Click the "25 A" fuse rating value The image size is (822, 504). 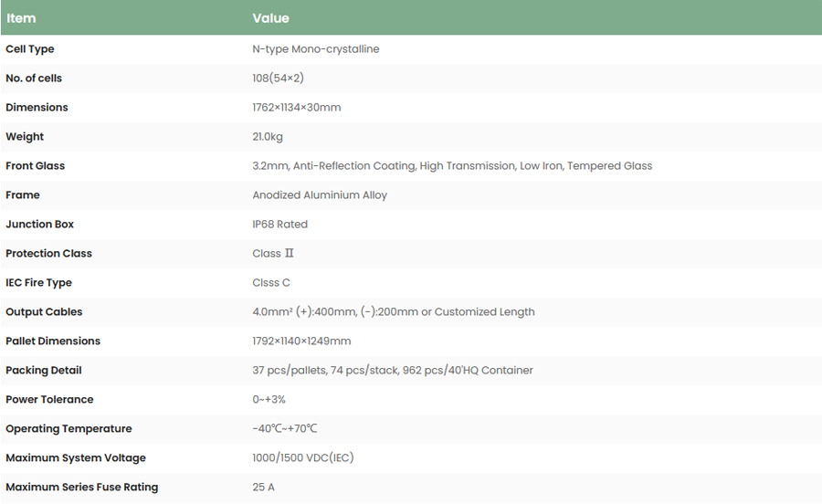point(263,488)
